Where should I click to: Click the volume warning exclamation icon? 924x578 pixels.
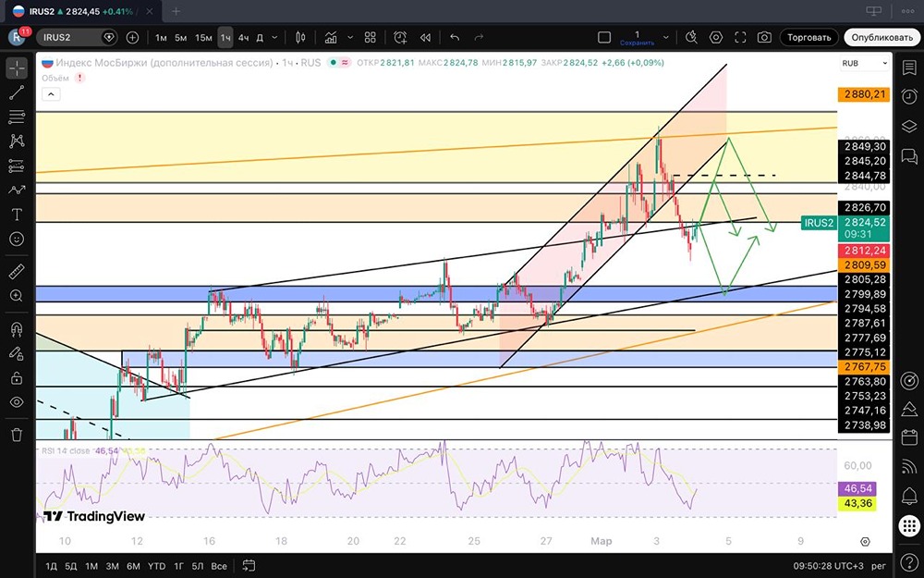point(79,78)
